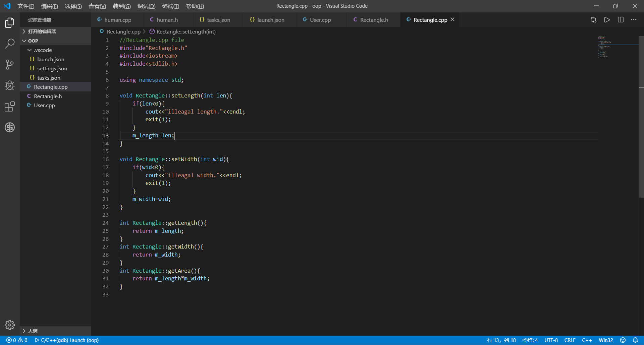Open the Extensions view icon
Viewport: 644px width, 345px height.
[x=10, y=107]
